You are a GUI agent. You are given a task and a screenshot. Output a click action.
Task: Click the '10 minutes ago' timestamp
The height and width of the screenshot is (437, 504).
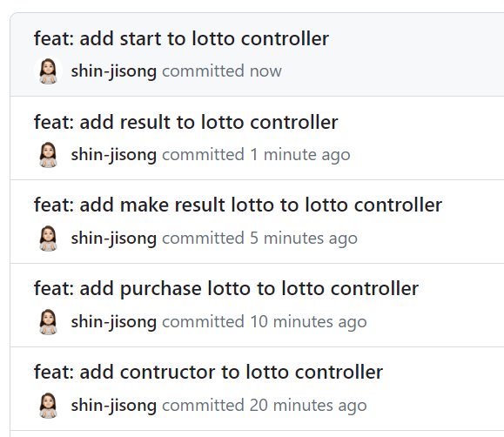pos(308,322)
